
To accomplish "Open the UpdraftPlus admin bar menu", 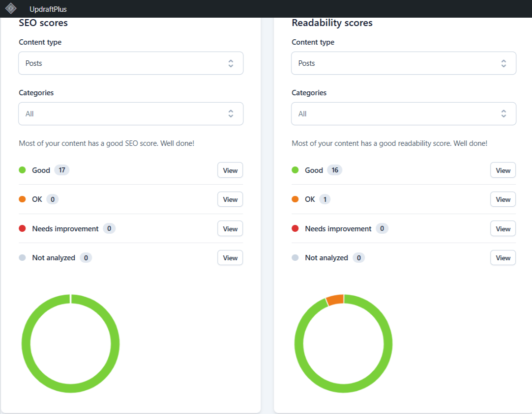I will pyautogui.click(x=48, y=9).
